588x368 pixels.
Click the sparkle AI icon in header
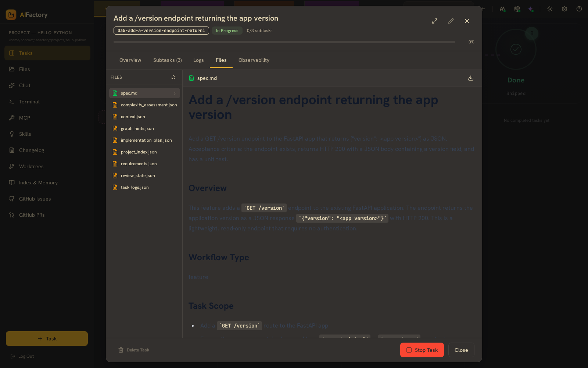click(530, 9)
